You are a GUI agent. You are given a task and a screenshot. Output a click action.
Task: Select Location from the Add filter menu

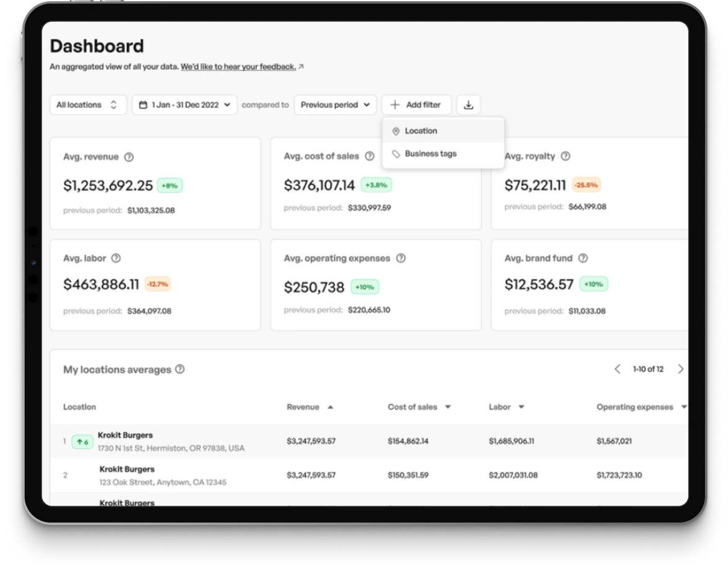pyautogui.click(x=421, y=131)
